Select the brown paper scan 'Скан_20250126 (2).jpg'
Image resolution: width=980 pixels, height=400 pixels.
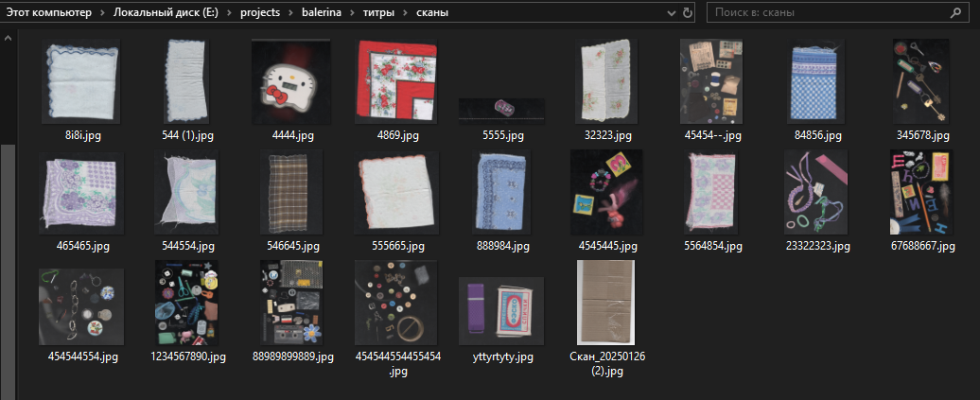(605, 303)
